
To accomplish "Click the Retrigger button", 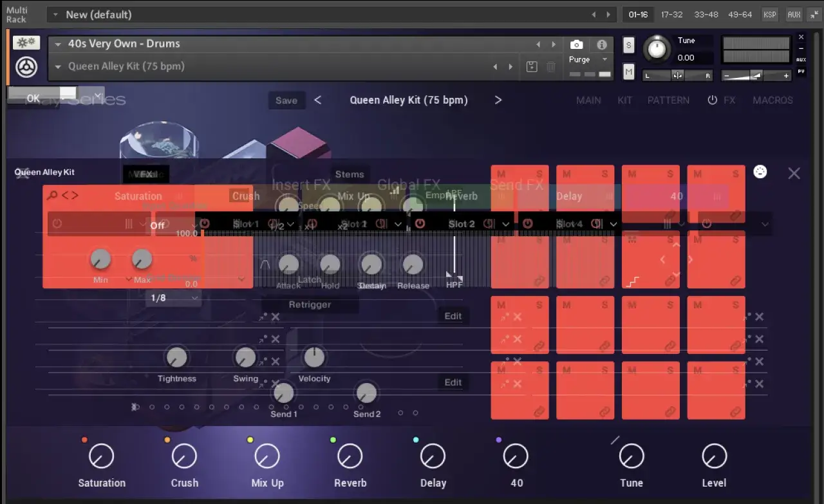I will tap(310, 304).
